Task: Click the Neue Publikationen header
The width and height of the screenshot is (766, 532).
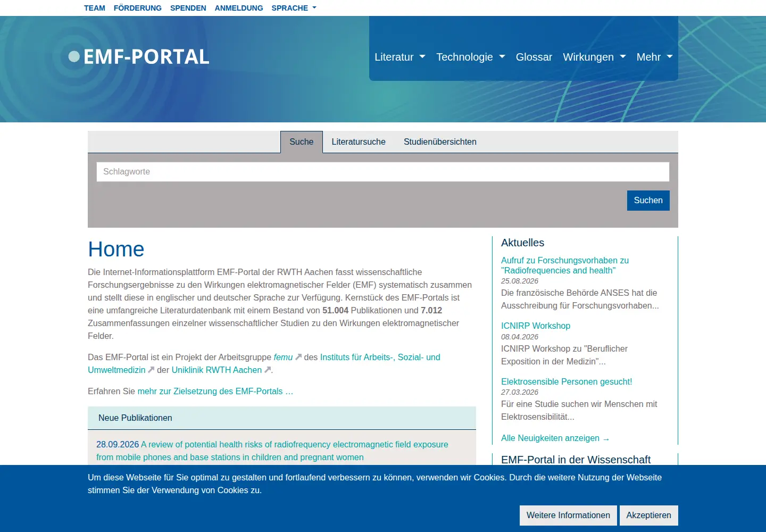Action: tap(282, 418)
